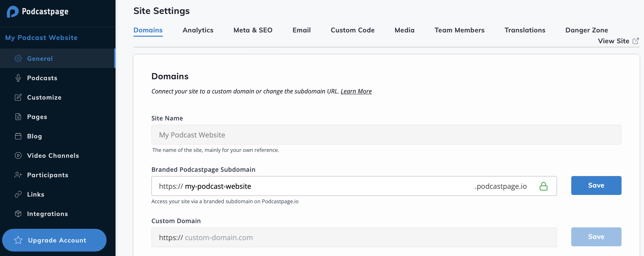Switch to the Analytics tab
The image size is (644, 256).
(x=198, y=30)
